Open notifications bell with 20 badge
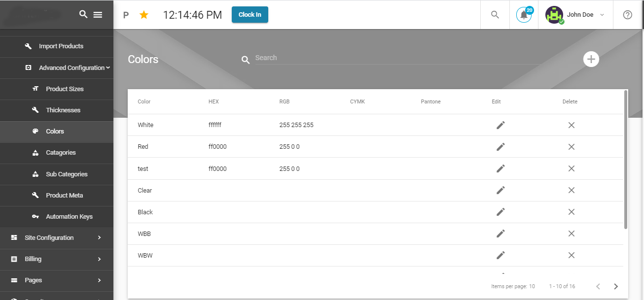Screen dimensions: 644x300 (524, 15)
